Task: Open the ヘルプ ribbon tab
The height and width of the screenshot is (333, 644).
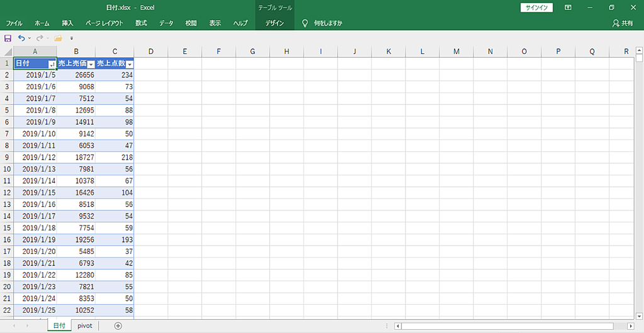Action: [240, 23]
